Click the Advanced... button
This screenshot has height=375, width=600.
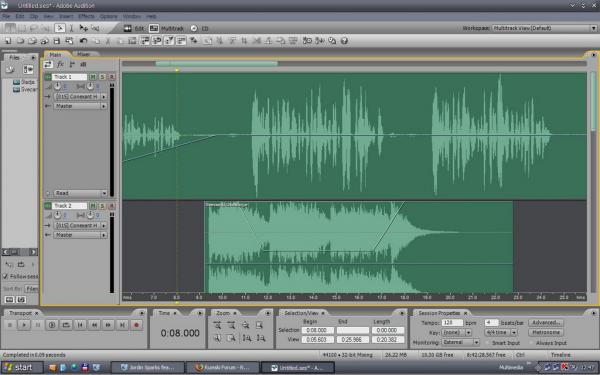[x=546, y=323]
